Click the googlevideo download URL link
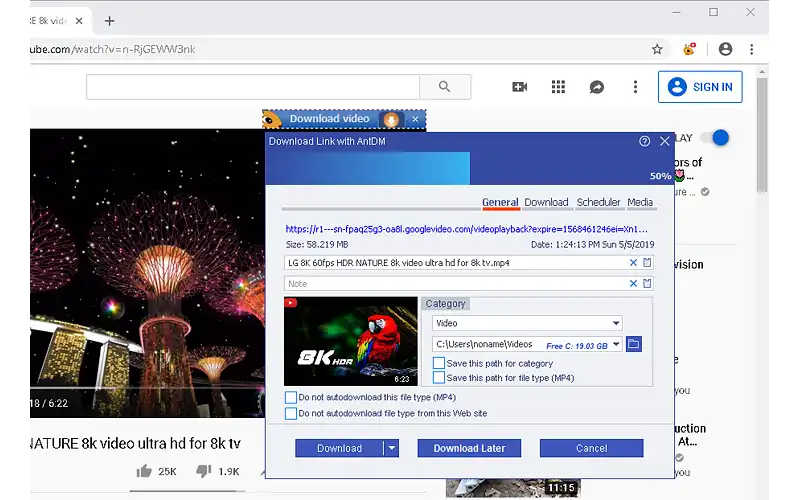Image resolution: width=800 pixels, height=500 pixels. click(466, 229)
